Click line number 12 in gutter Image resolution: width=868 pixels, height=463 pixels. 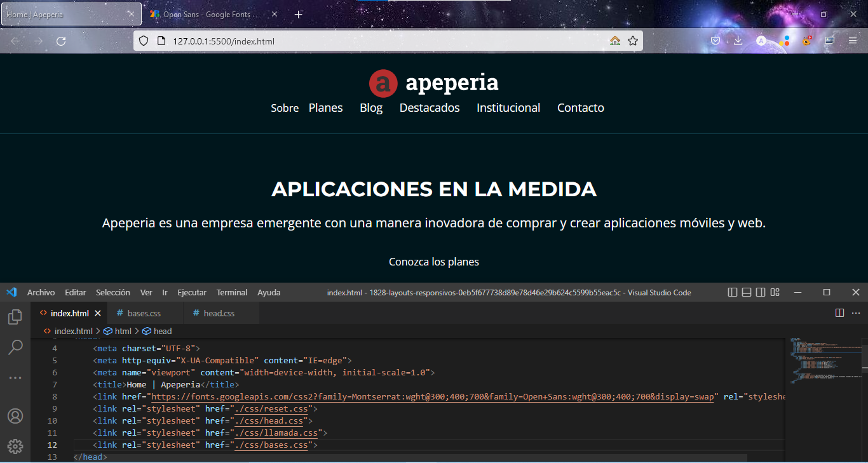coord(52,445)
